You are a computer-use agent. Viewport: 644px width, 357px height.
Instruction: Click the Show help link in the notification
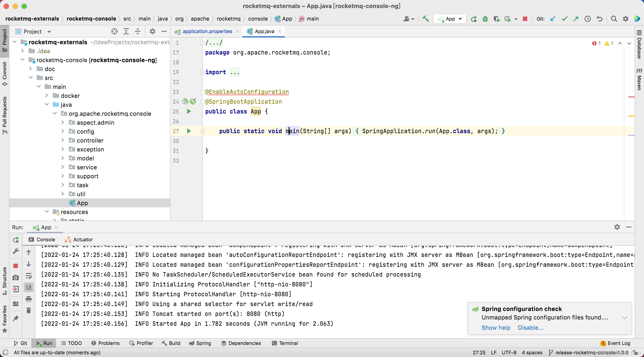[x=496, y=328]
